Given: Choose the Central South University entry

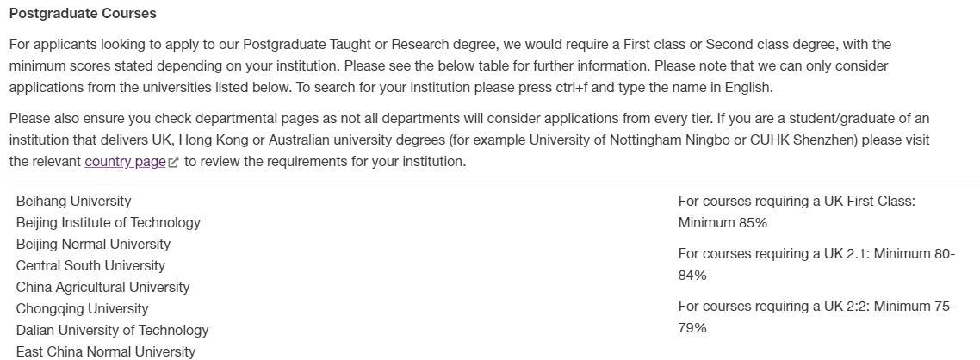Looking at the screenshot, I should click(90, 265).
